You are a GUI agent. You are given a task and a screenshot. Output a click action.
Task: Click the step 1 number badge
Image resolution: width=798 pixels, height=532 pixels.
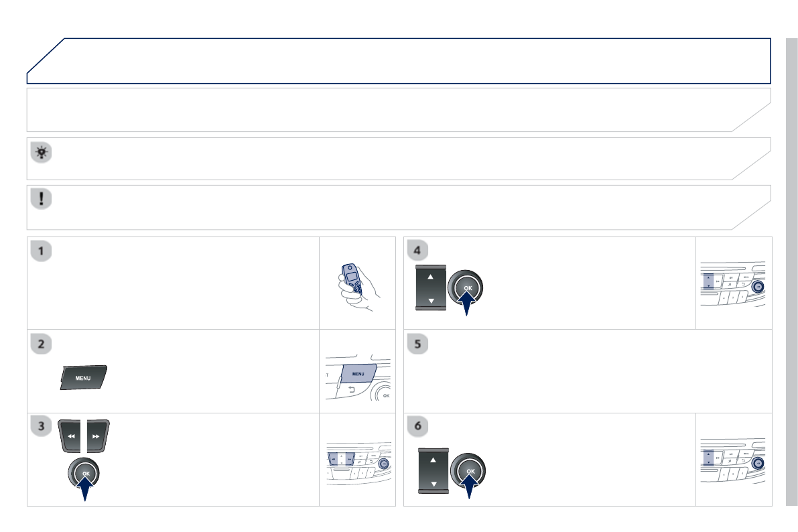[x=42, y=251]
